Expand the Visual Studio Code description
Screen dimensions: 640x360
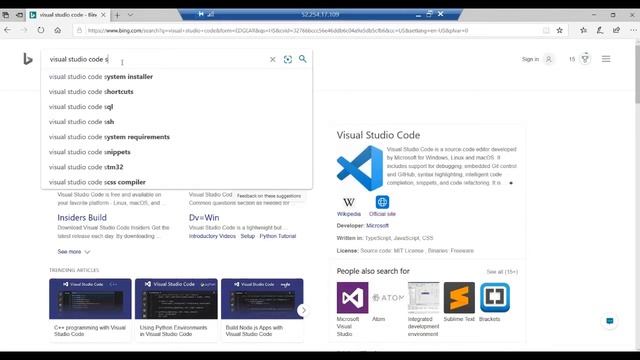[511, 183]
